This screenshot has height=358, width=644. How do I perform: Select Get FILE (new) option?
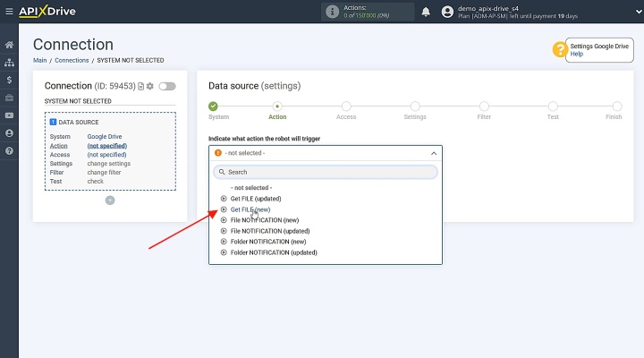click(250, 209)
